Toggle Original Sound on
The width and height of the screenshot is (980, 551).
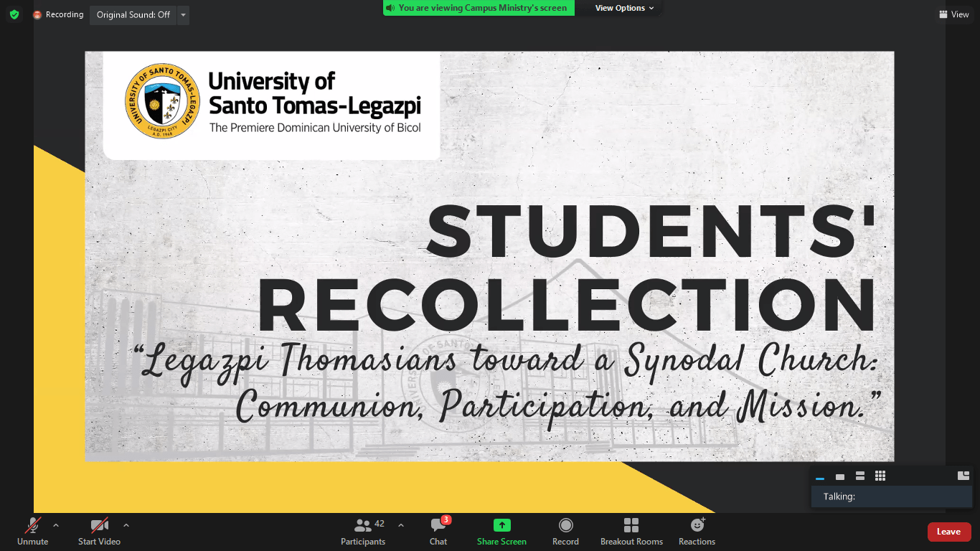pyautogui.click(x=133, y=14)
